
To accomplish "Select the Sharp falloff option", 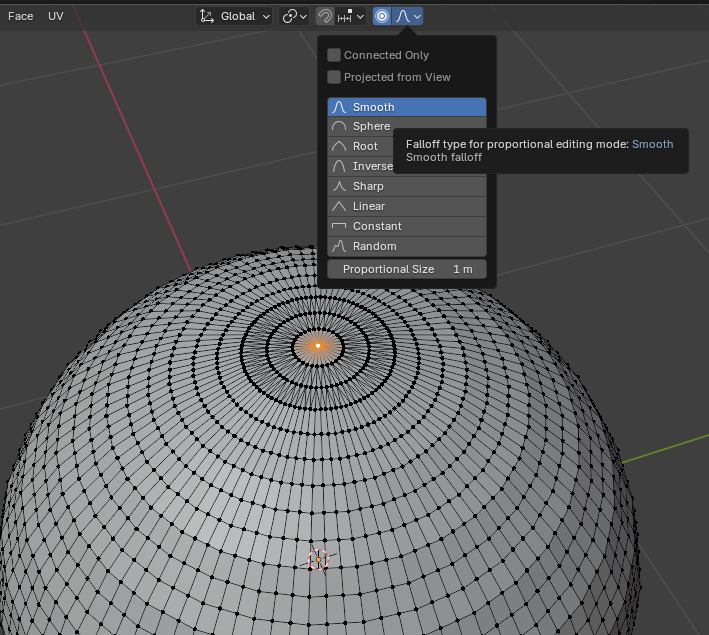I will click(x=407, y=186).
